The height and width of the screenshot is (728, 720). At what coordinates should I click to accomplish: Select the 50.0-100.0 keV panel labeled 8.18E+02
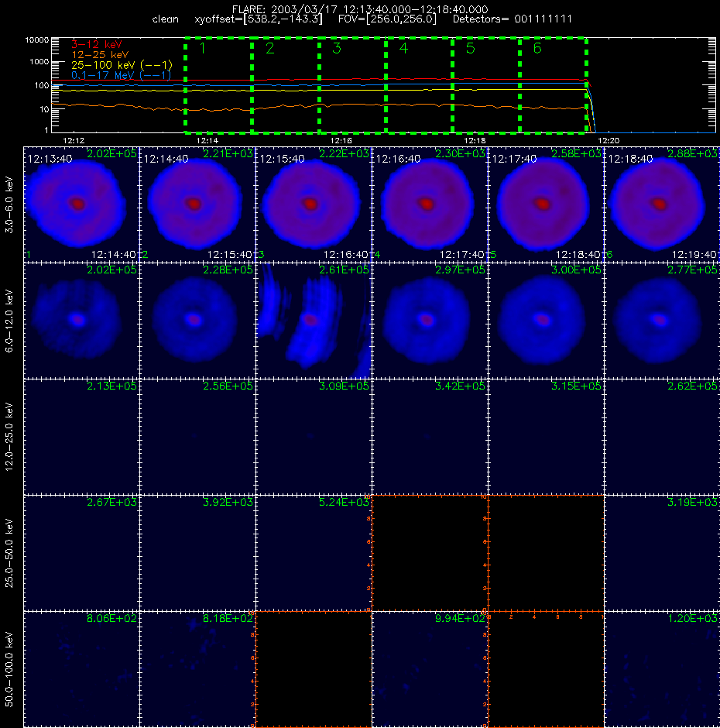[197, 669]
